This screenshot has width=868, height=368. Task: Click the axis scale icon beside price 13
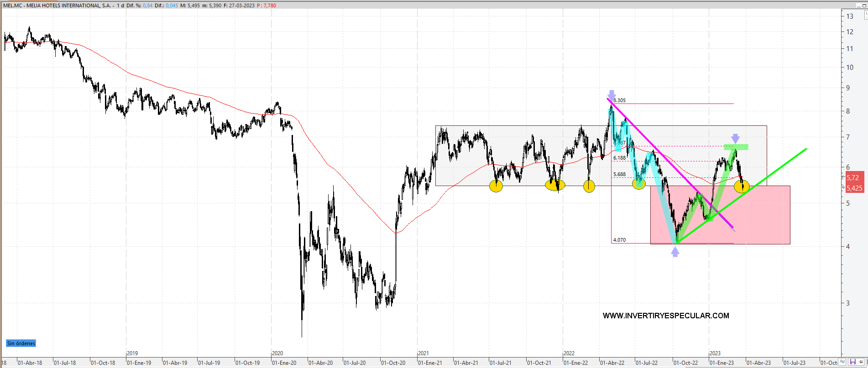point(865,15)
